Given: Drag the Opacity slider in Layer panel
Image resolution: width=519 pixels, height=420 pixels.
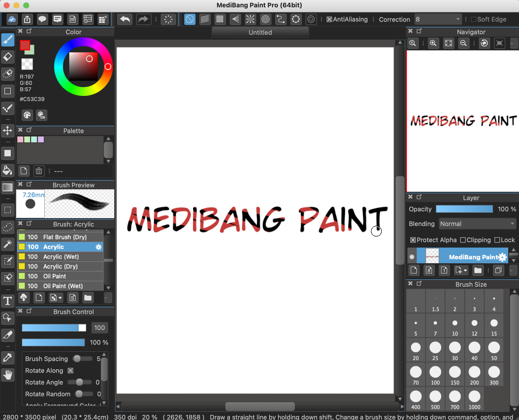Looking at the screenshot, I should pyautogui.click(x=465, y=210).
